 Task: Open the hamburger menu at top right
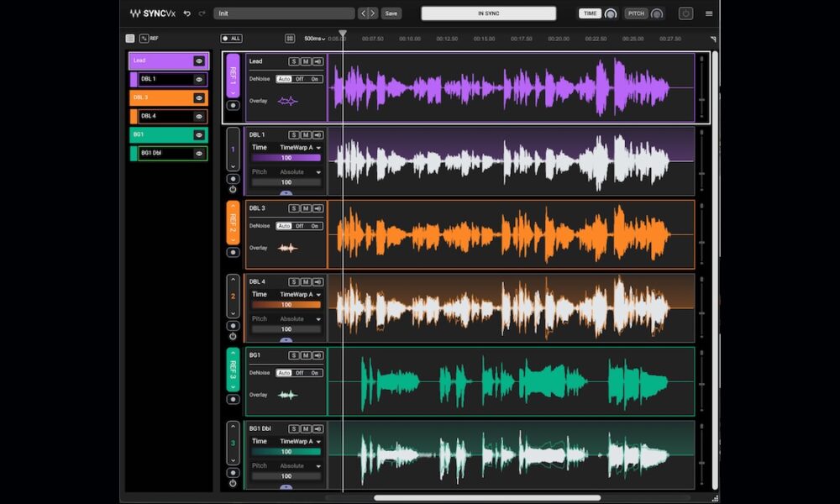tap(709, 14)
